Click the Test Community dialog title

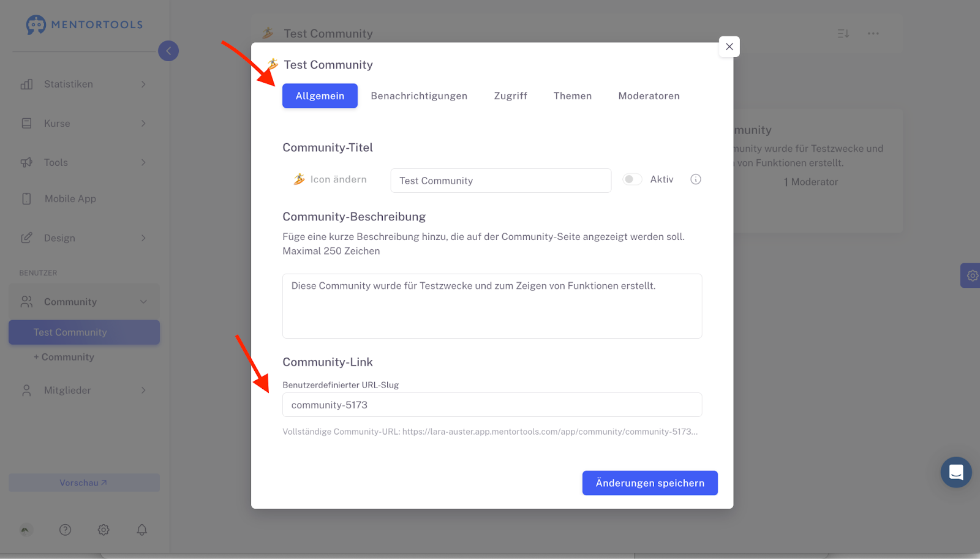click(x=328, y=65)
